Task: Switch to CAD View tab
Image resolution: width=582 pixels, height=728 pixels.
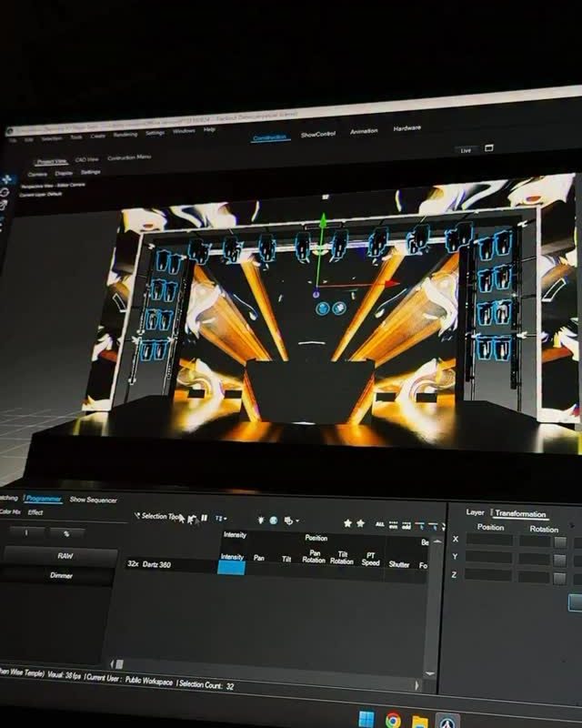Action: [86, 160]
